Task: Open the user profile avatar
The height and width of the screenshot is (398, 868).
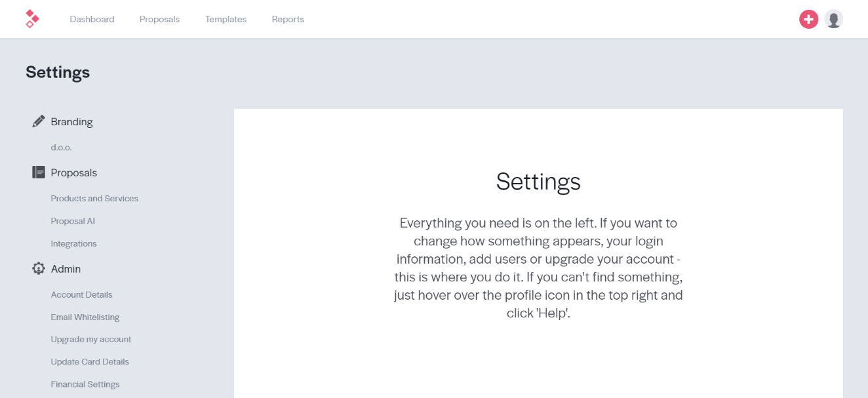Action: pos(833,20)
